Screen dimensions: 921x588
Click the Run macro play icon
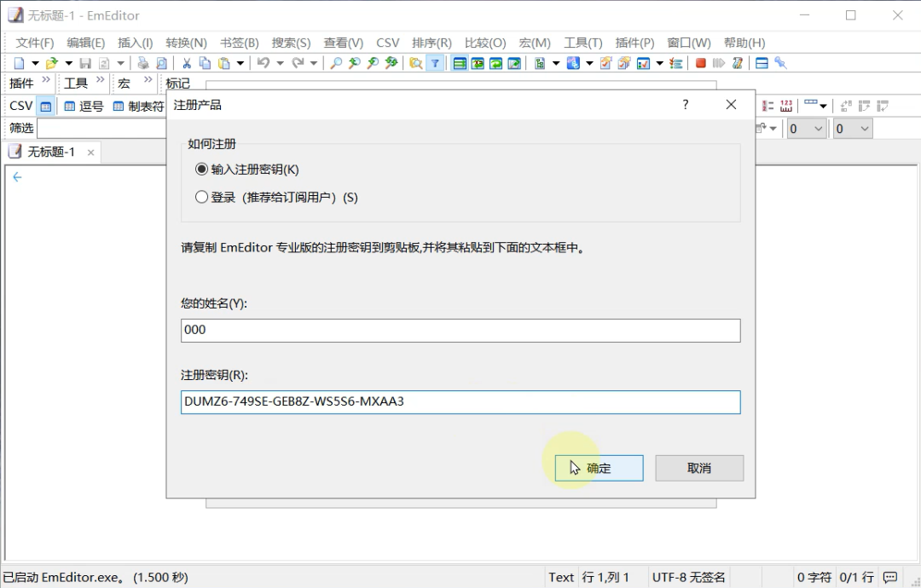(718, 63)
